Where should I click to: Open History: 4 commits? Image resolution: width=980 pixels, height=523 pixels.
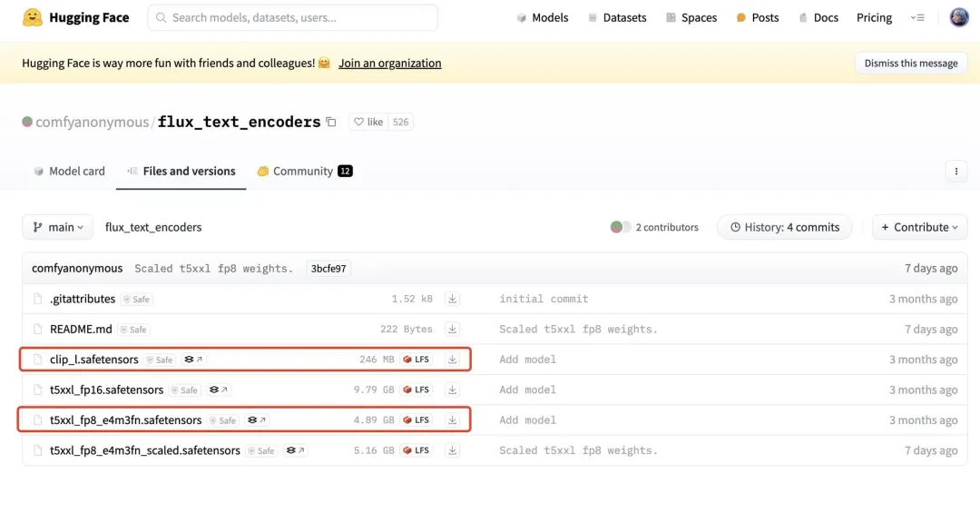784,227
